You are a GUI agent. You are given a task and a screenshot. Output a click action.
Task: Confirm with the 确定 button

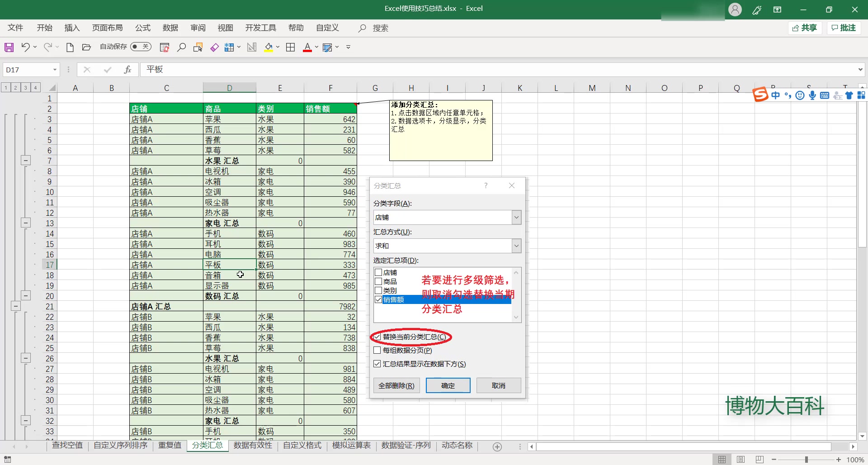[448, 386]
